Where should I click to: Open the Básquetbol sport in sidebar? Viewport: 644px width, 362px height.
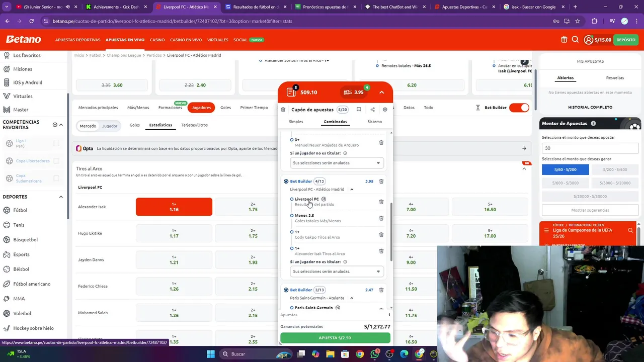(25, 240)
